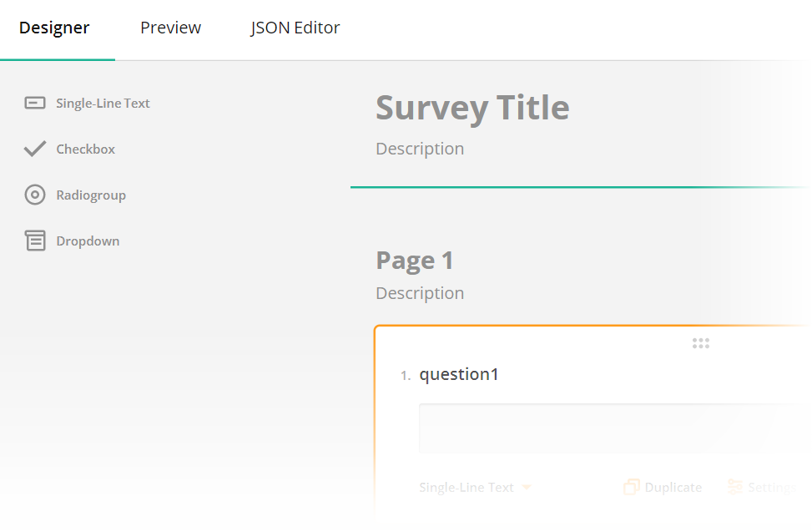Click the Survey Title to edit it
Image resolution: width=812 pixels, height=532 pixels.
coord(472,107)
